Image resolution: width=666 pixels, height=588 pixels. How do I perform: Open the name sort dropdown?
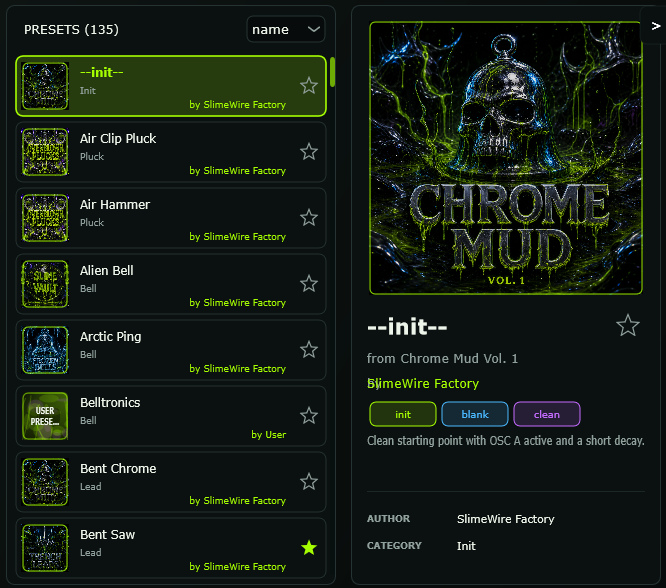coord(286,29)
